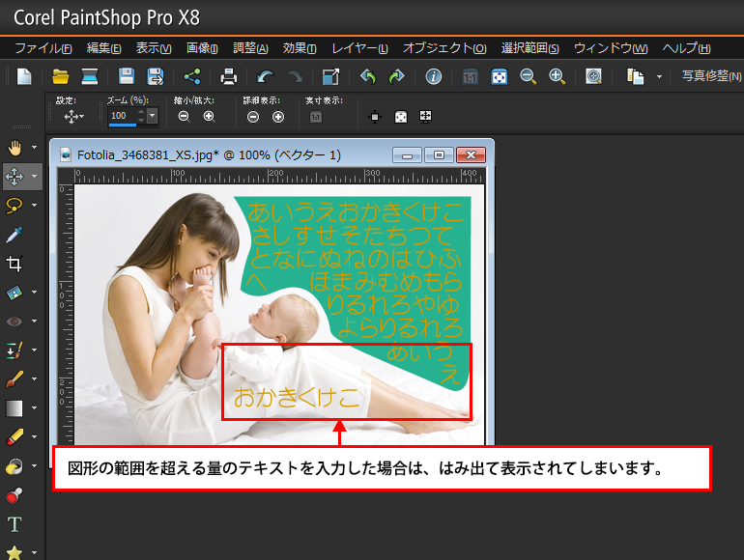The image size is (744, 560).
Task: Open the zoom percentage dropdown
Action: tap(153, 115)
